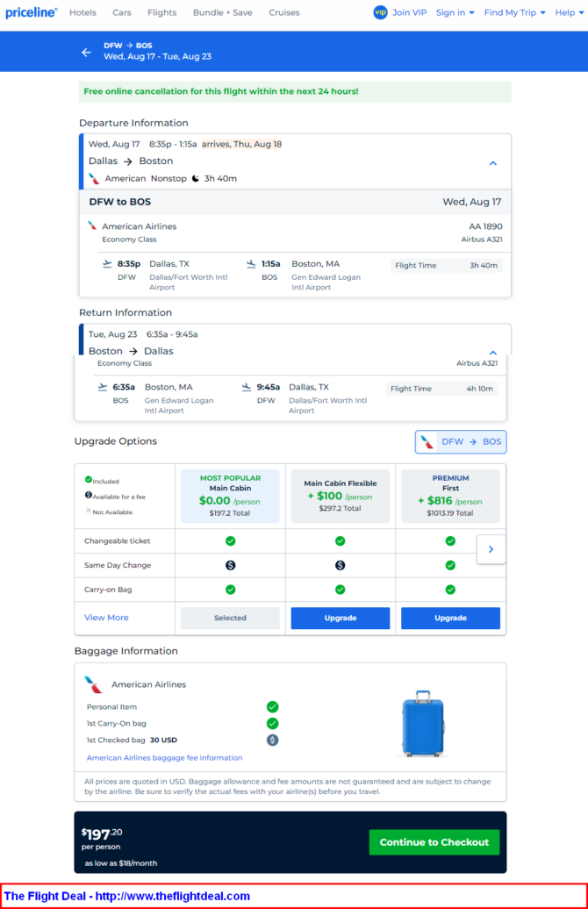Select the Premium First fare card
Viewport: 588px width, 909px height.
click(x=450, y=497)
